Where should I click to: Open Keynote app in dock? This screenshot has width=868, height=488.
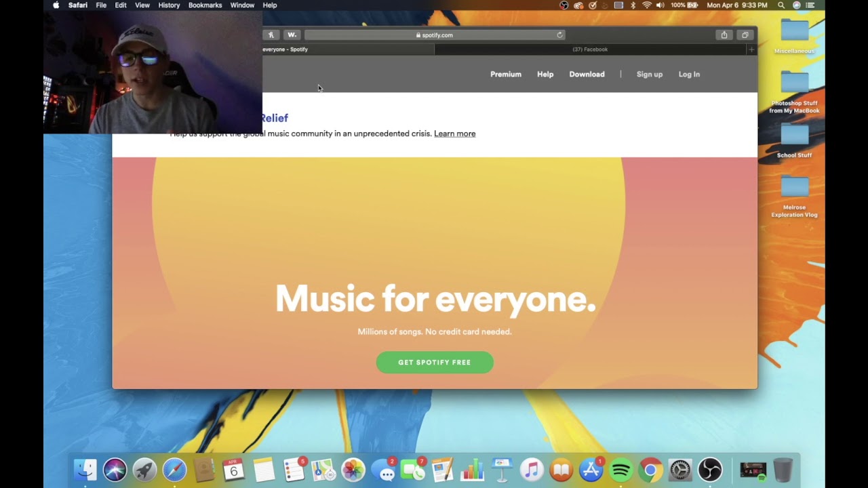tap(502, 470)
